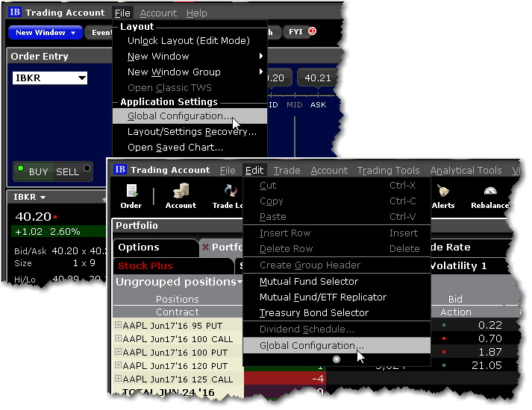Open the Account menu in lower window

coord(329,170)
